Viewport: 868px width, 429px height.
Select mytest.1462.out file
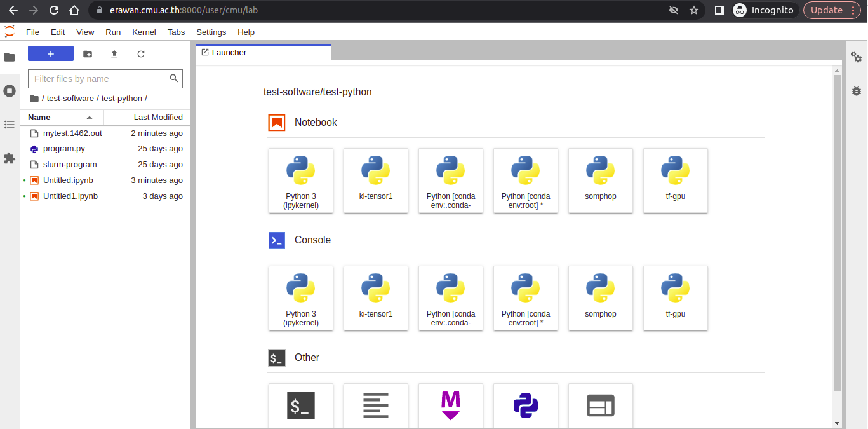[x=105, y=133]
